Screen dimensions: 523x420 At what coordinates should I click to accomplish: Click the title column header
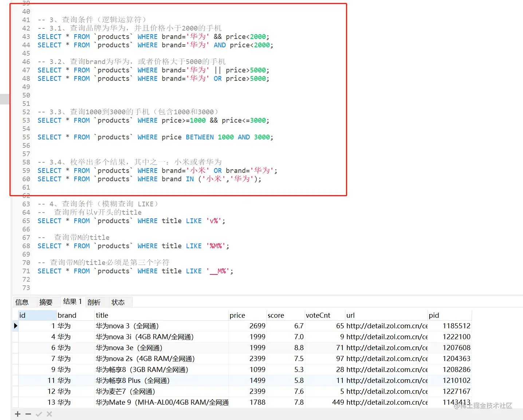(162, 315)
